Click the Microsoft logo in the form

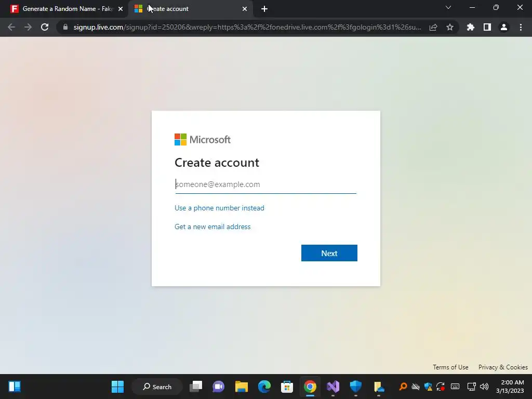click(x=203, y=139)
